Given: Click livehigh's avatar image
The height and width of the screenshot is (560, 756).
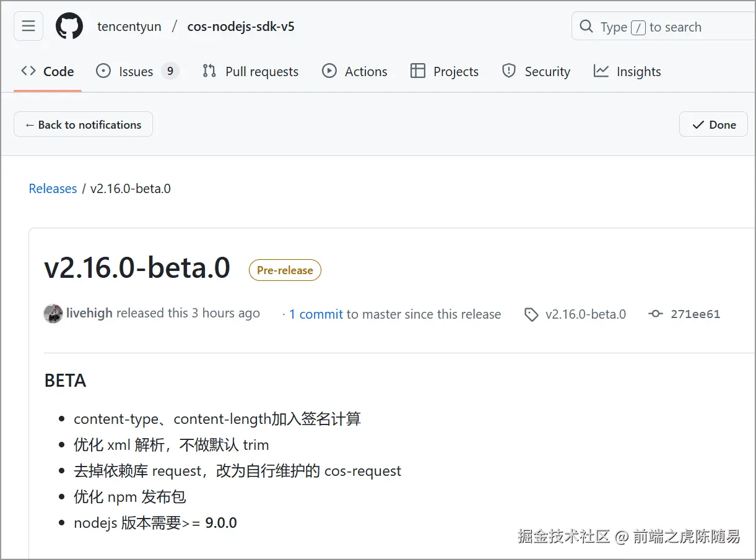Looking at the screenshot, I should click(x=53, y=314).
